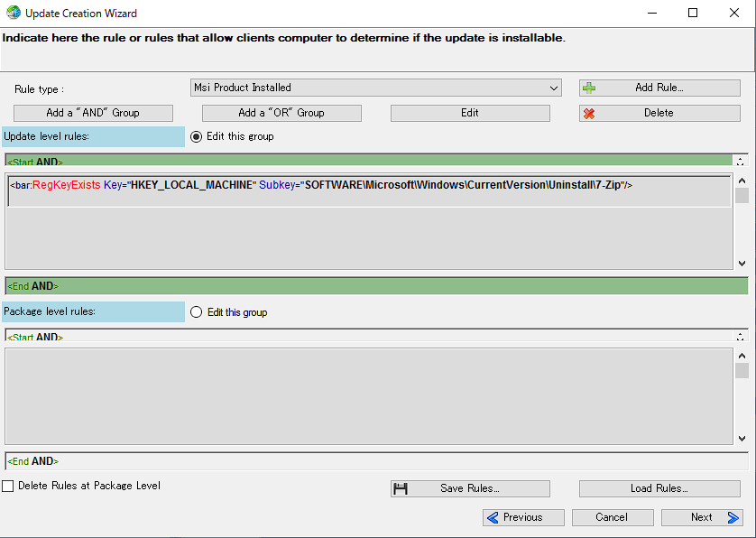Click Add a "OR" Group button

(x=281, y=113)
